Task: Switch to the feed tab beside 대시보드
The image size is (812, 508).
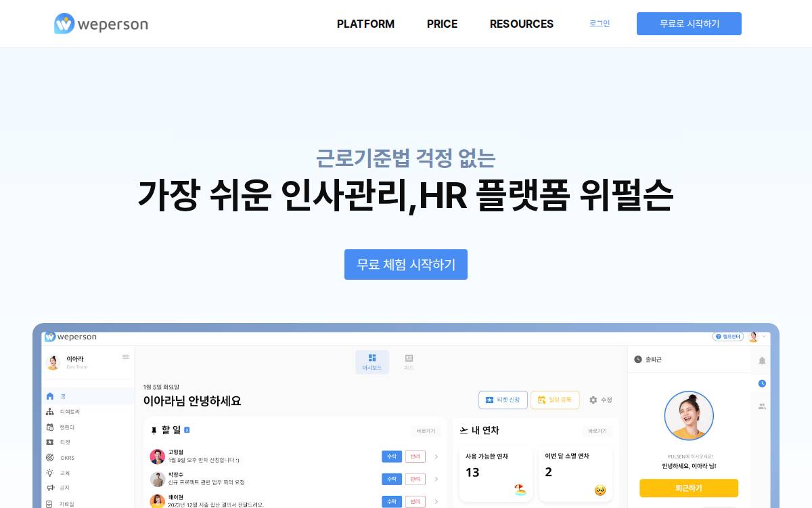Action: pyautogui.click(x=409, y=362)
